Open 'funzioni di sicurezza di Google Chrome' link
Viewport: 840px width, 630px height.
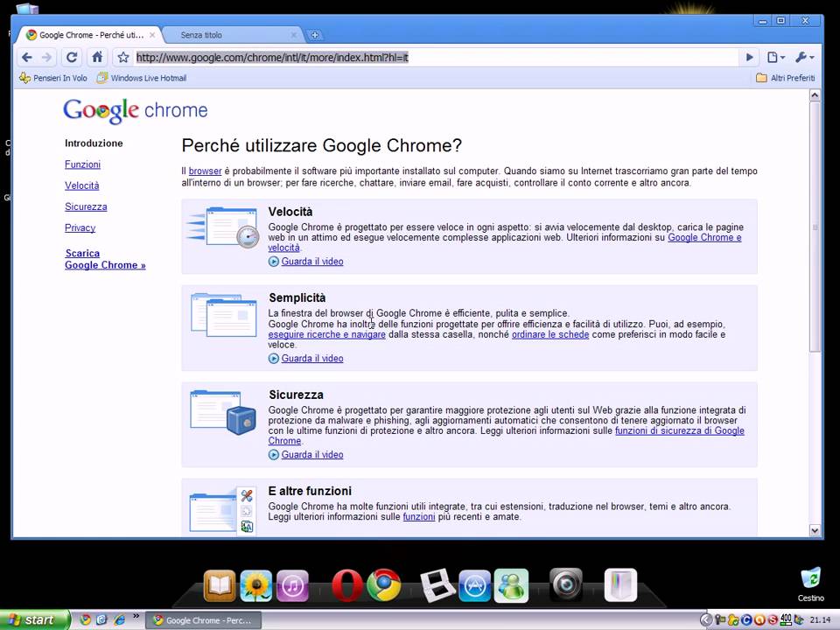click(679, 430)
